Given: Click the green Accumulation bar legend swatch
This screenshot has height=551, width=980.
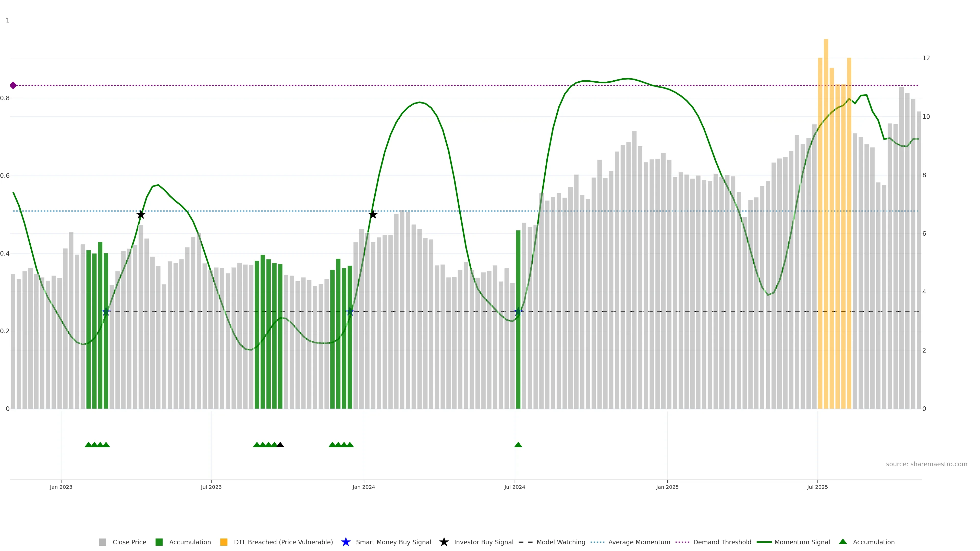Looking at the screenshot, I should pos(159,542).
